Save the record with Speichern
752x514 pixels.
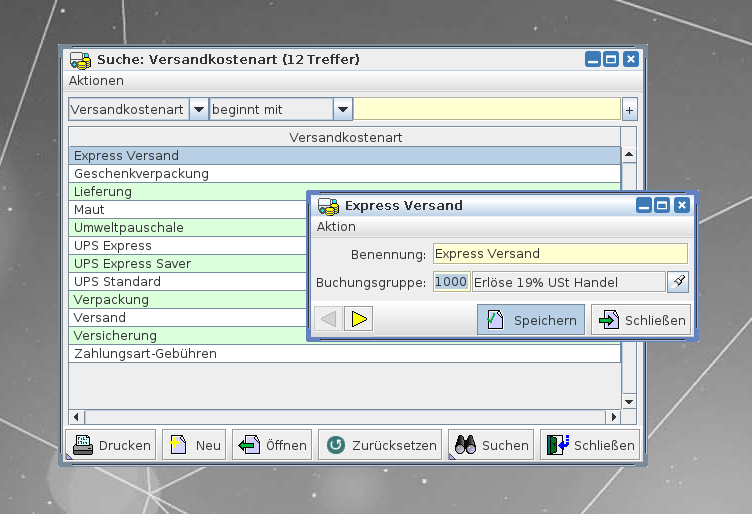(531, 320)
